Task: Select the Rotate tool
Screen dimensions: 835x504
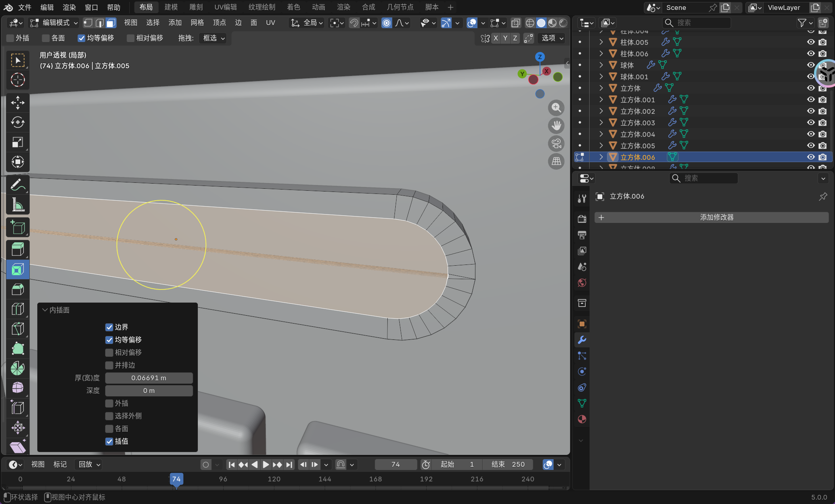Action: click(17, 122)
